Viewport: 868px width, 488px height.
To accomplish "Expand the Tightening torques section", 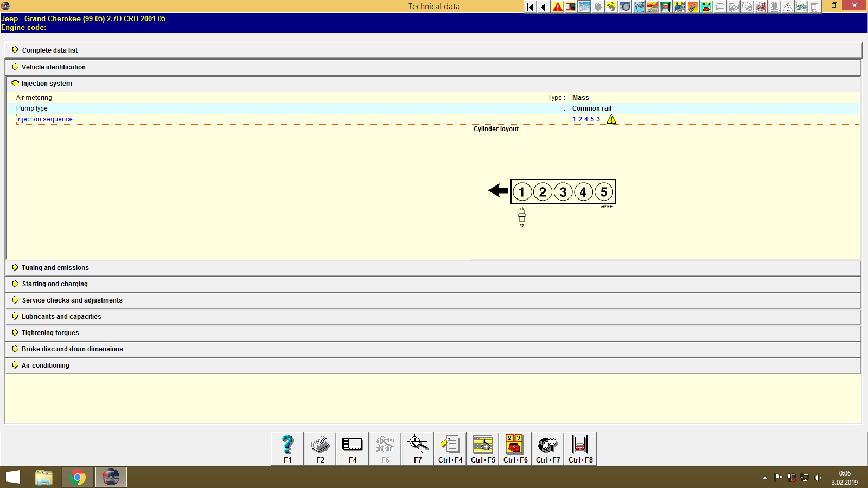I will [x=49, y=332].
